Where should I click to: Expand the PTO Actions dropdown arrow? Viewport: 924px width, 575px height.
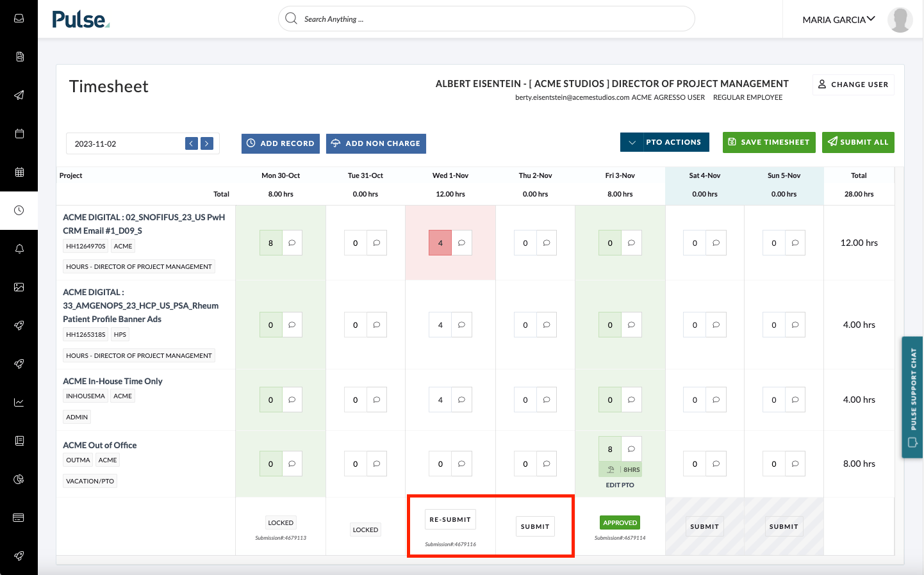[632, 142]
